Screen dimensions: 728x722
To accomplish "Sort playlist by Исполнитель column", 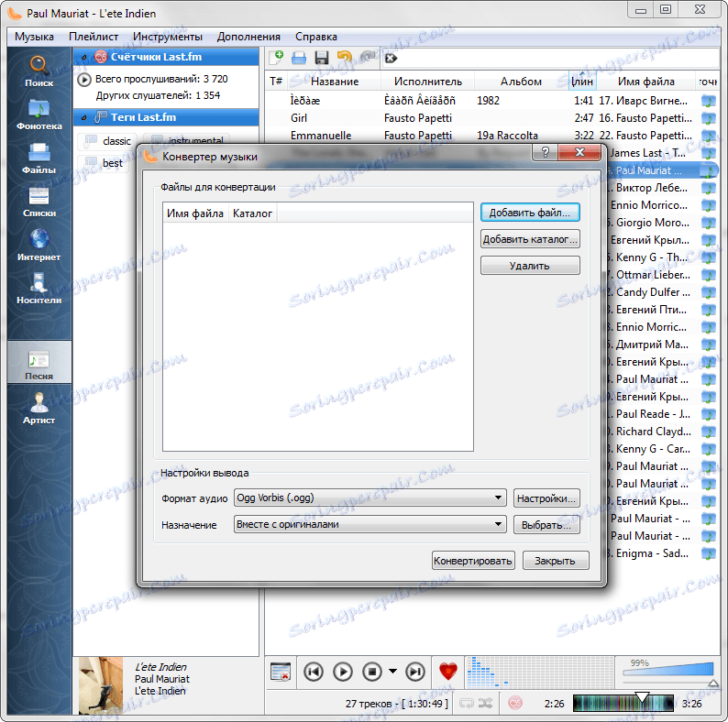I will click(x=427, y=82).
